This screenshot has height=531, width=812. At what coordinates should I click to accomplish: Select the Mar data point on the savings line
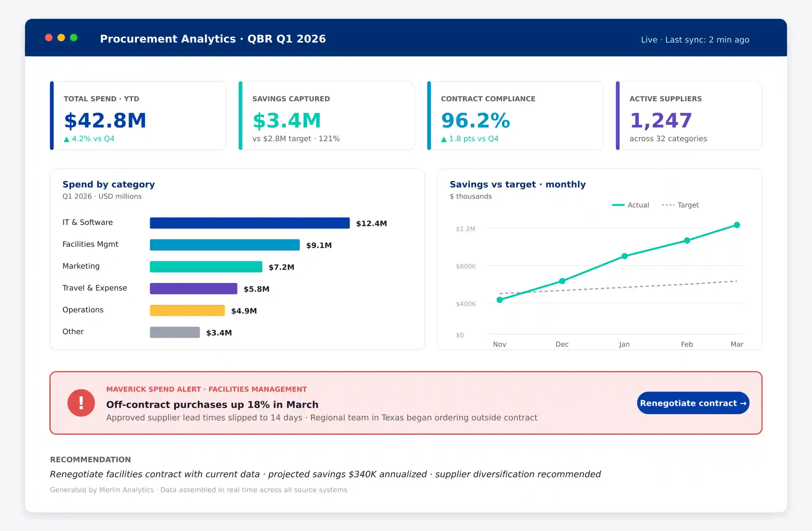737,225
